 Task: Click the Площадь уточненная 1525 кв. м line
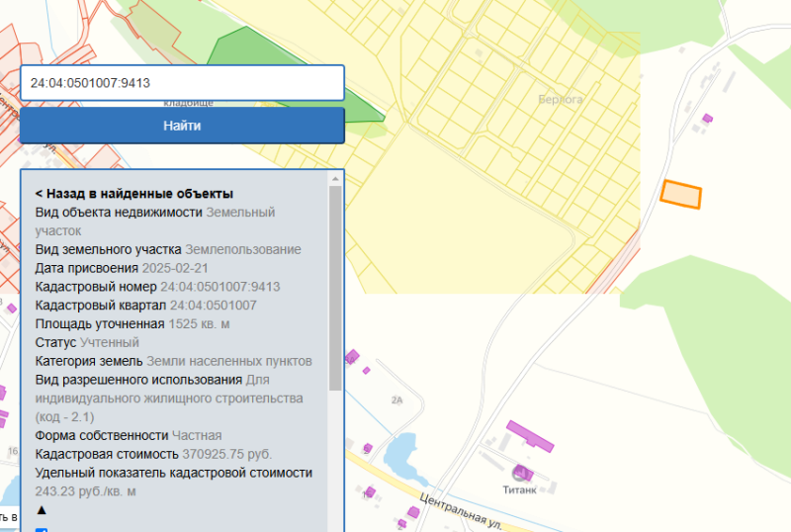click(x=132, y=324)
